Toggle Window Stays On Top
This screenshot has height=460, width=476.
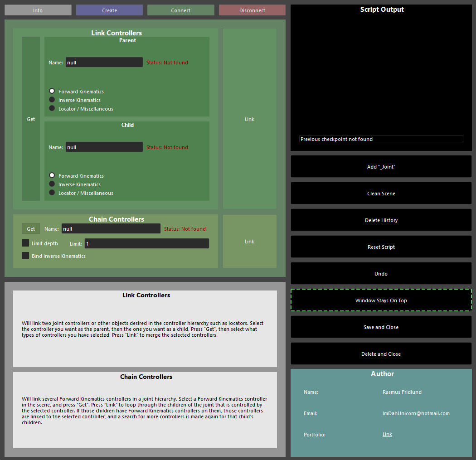[x=381, y=300]
